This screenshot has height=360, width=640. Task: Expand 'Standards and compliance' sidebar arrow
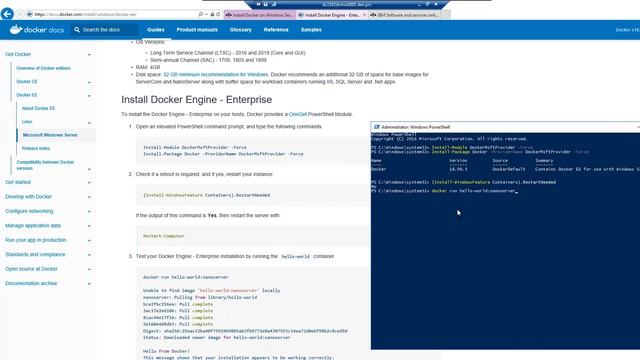(89, 255)
